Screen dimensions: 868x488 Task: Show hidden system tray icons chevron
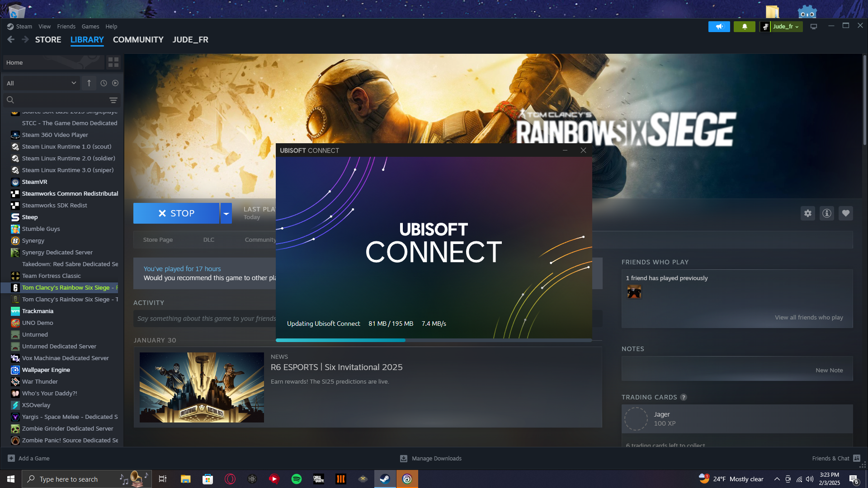(x=777, y=479)
